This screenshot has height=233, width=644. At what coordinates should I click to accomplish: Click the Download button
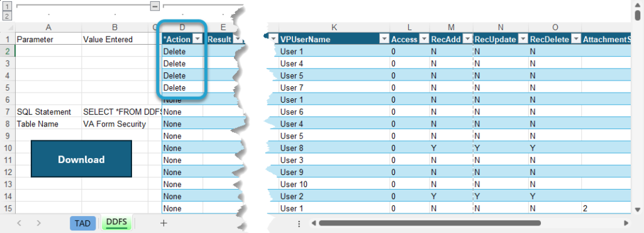tap(81, 159)
